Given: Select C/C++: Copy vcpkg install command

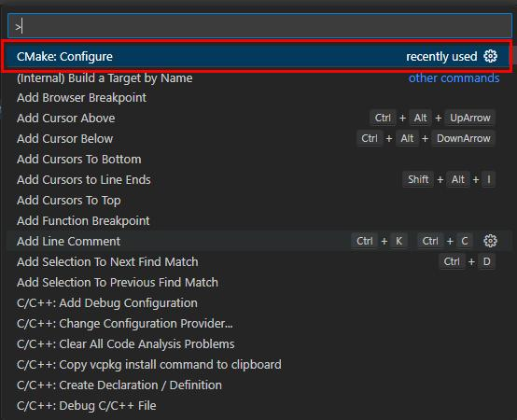Looking at the screenshot, I should 258,365.
